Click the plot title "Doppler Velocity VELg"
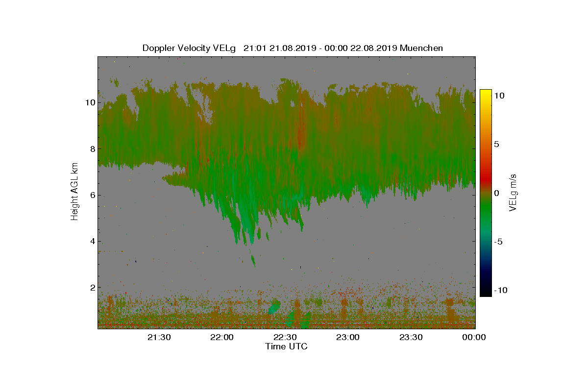 (x=189, y=48)
